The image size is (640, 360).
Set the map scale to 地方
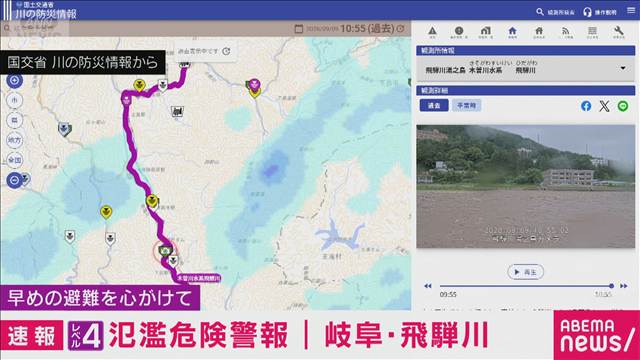click(x=15, y=140)
